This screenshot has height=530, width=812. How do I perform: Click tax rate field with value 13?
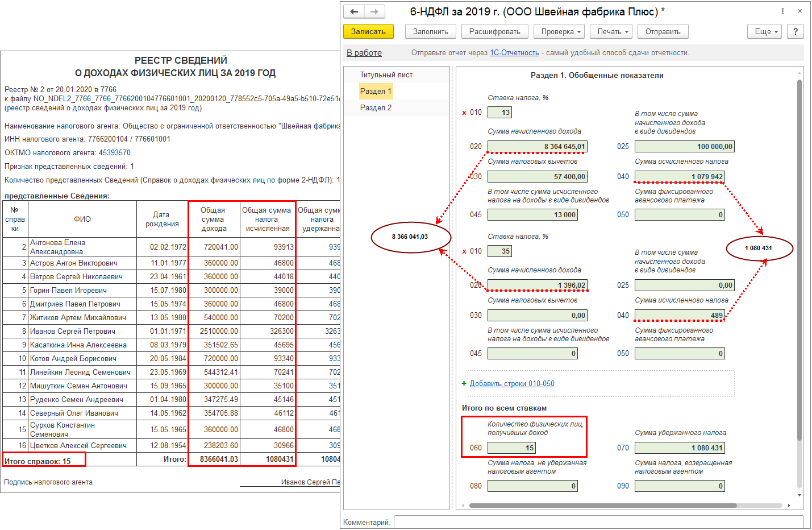pos(499,113)
